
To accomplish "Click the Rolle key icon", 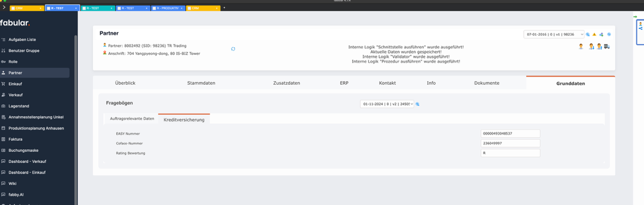I will tap(4, 61).
